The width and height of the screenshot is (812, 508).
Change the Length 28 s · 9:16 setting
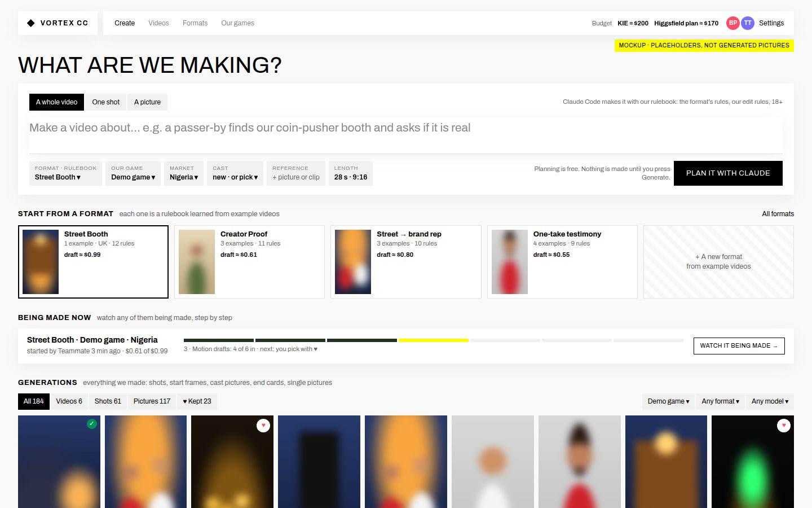tap(351, 173)
